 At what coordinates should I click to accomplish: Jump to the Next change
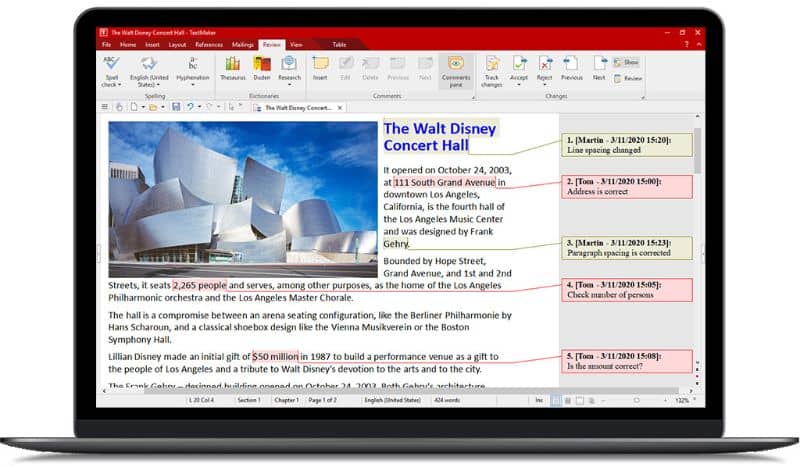599,69
